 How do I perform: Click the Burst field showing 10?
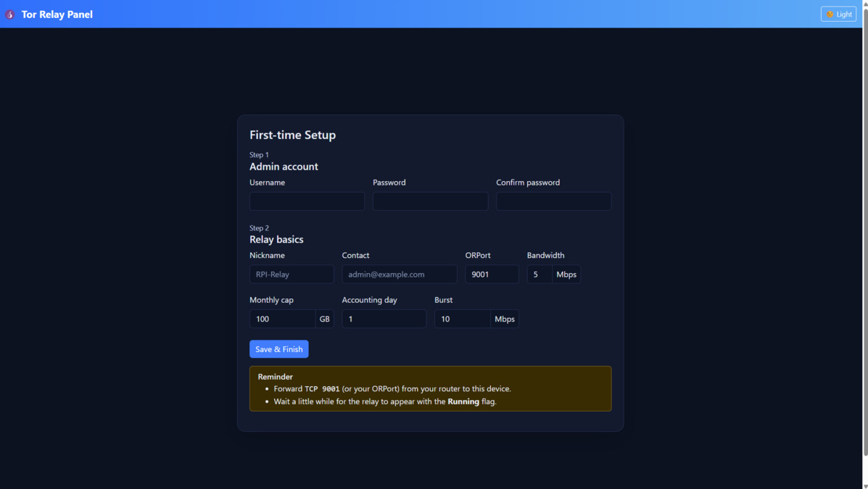coord(462,319)
